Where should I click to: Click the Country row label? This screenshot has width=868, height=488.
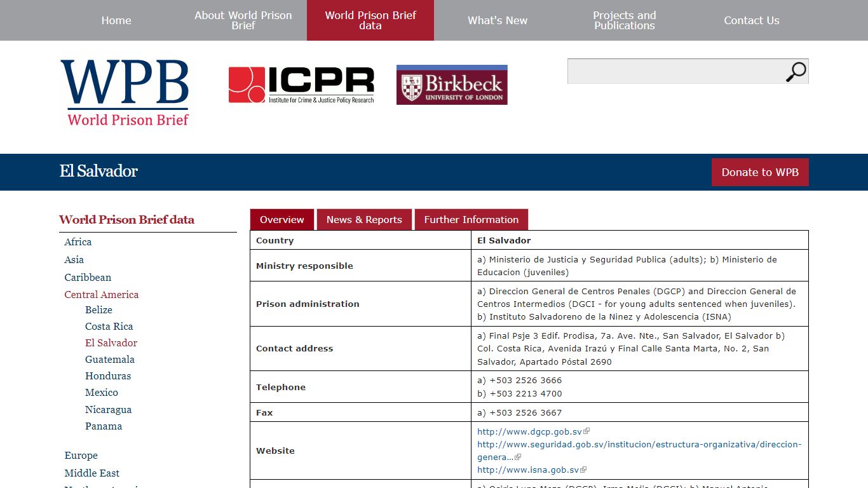pos(275,241)
